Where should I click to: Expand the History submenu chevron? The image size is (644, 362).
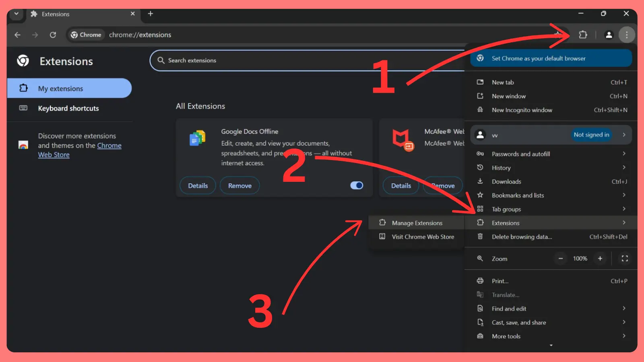point(624,167)
